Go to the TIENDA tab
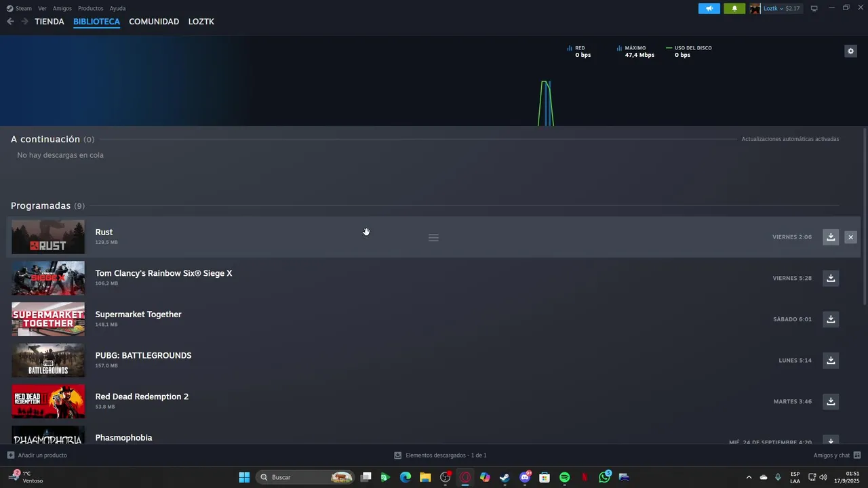The width and height of the screenshot is (868, 488). pyautogui.click(x=50, y=22)
